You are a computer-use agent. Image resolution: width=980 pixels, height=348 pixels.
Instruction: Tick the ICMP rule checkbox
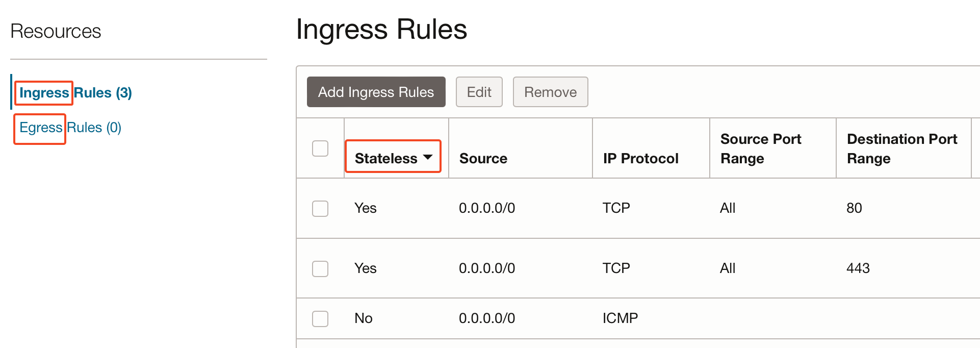pos(320,318)
